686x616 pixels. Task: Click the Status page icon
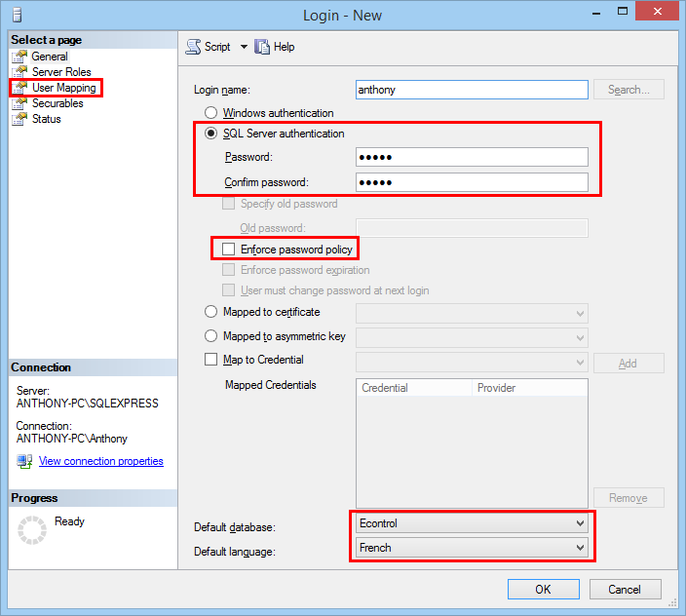coord(20,119)
